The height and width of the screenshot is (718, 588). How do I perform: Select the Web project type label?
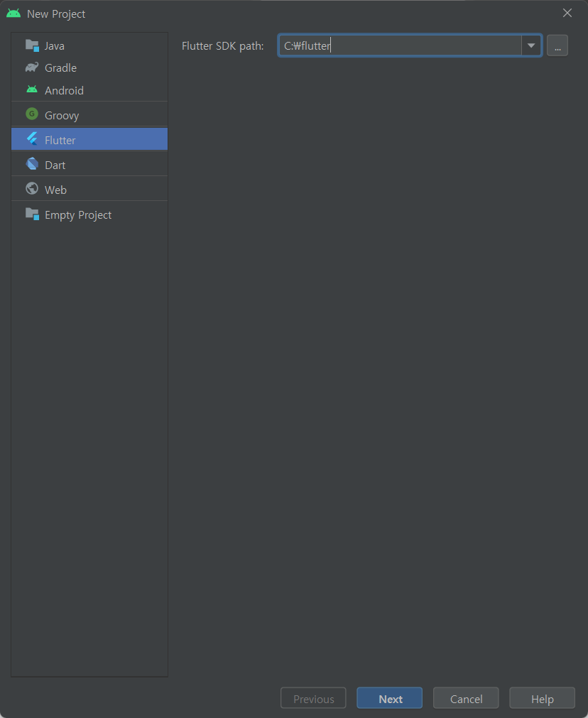55,190
